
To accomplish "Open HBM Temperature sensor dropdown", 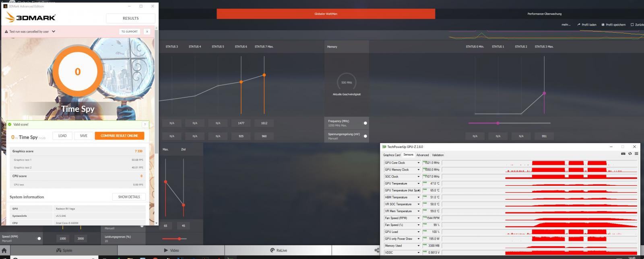I will point(419,197).
